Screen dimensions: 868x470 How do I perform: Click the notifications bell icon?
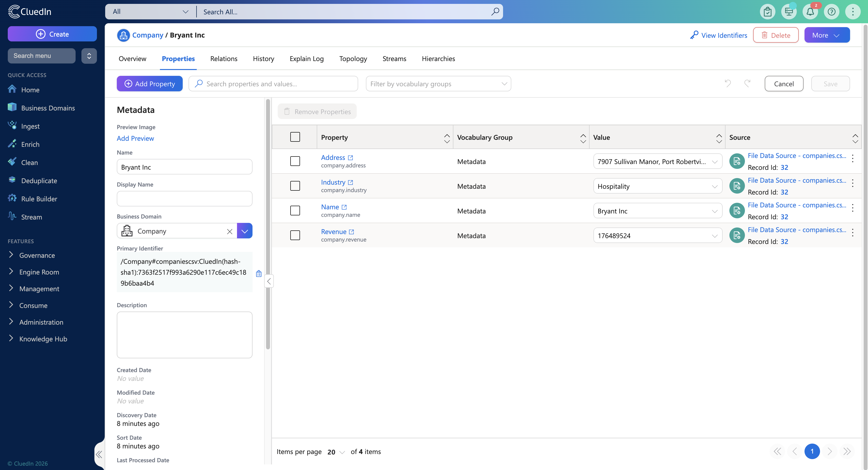pos(810,12)
